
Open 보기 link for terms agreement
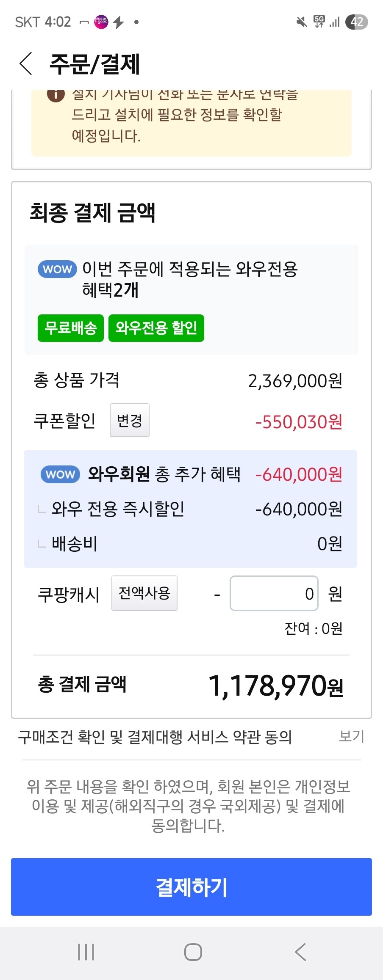tap(352, 737)
